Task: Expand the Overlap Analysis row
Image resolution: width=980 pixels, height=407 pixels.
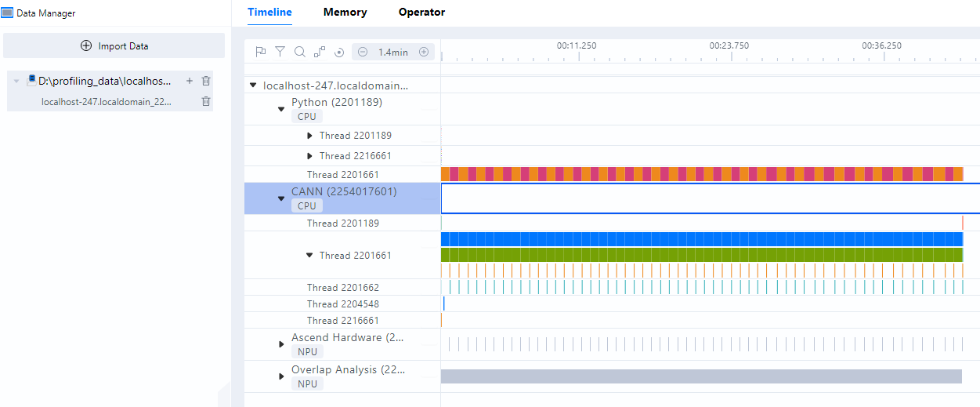Action: (281, 376)
